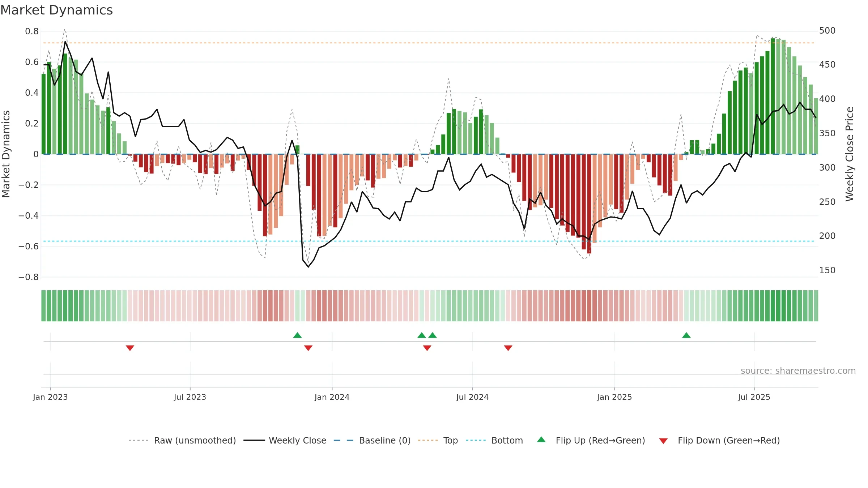Image resolution: width=868 pixels, height=488 pixels.
Task: Select the Flip Down marker just before Jan 2024
Action: pyautogui.click(x=308, y=348)
